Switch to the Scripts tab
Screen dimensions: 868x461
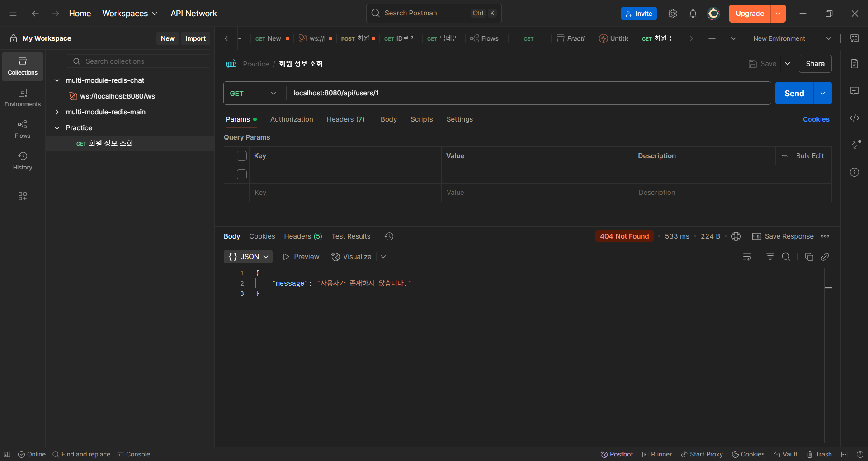click(422, 119)
